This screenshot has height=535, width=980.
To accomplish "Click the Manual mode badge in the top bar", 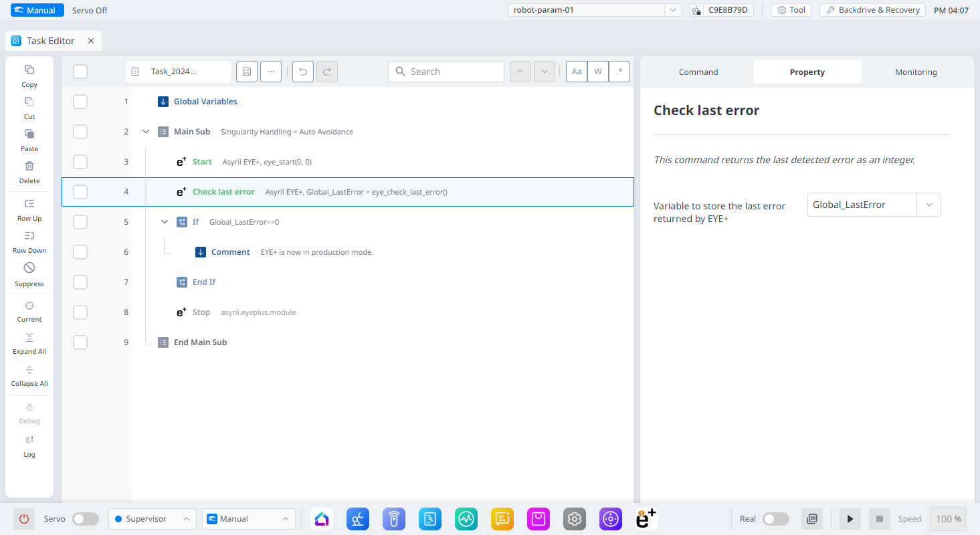I will point(37,10).
